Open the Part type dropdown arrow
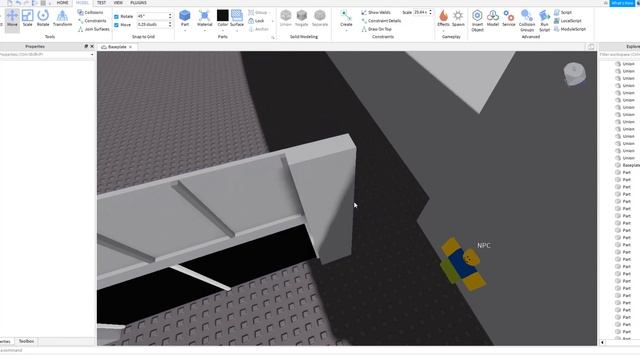The image size is (640, 360). (x=185, y=30)
